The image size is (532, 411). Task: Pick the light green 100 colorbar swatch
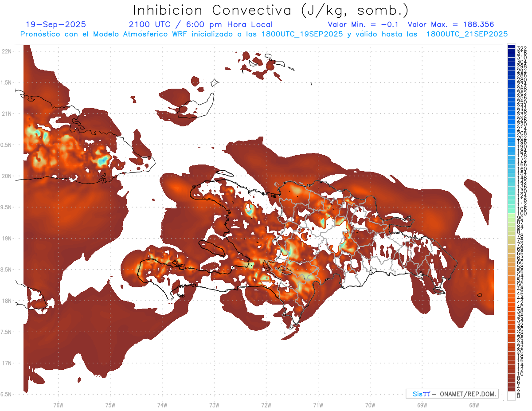pos(511,214)
